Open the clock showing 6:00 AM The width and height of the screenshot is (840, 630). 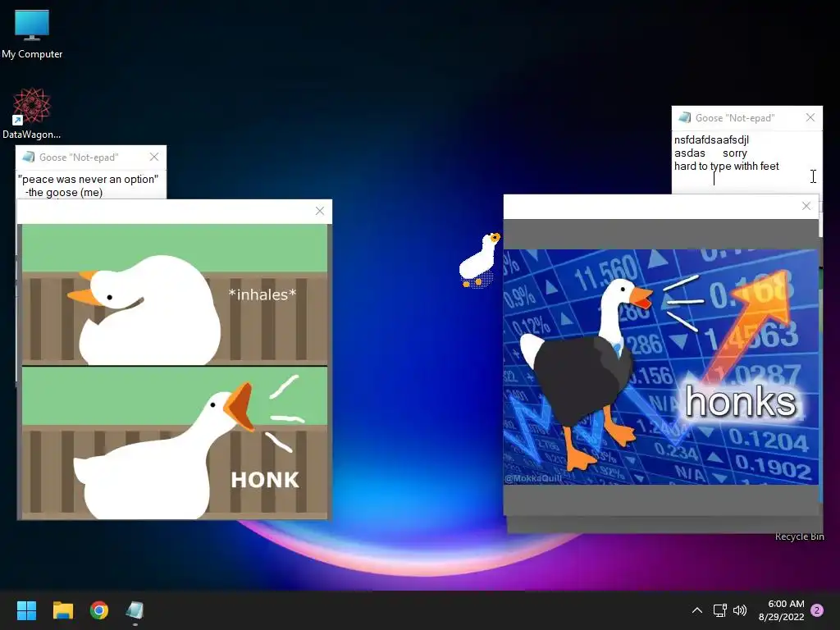786,604
